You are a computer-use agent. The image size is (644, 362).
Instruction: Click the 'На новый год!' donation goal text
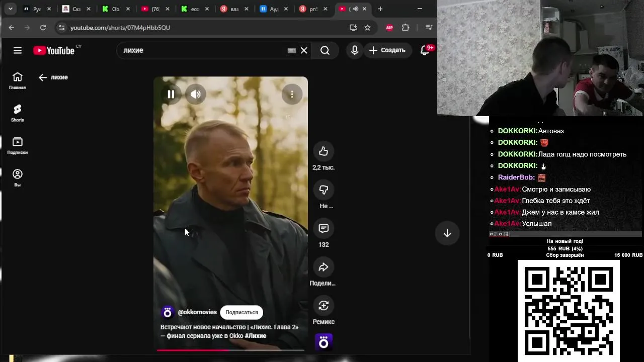point(565,241)
